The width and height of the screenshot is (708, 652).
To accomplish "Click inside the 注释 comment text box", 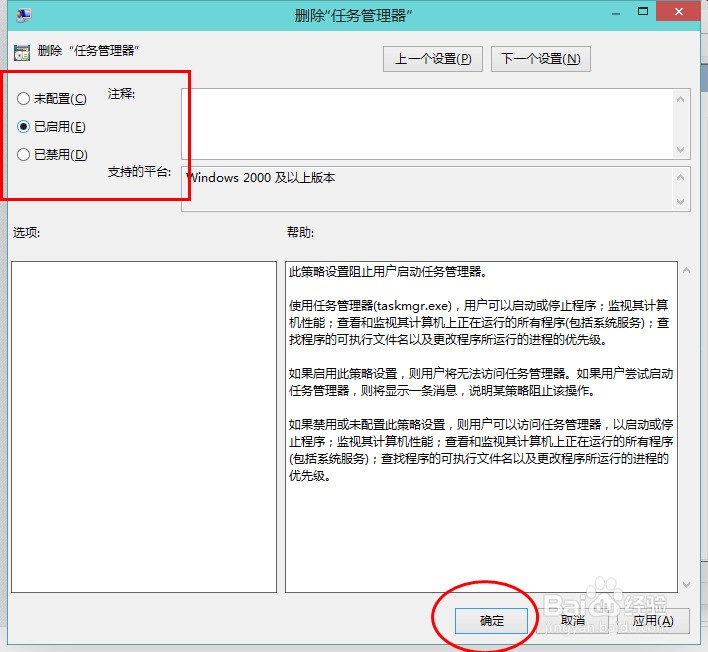I will pos(427,124).
